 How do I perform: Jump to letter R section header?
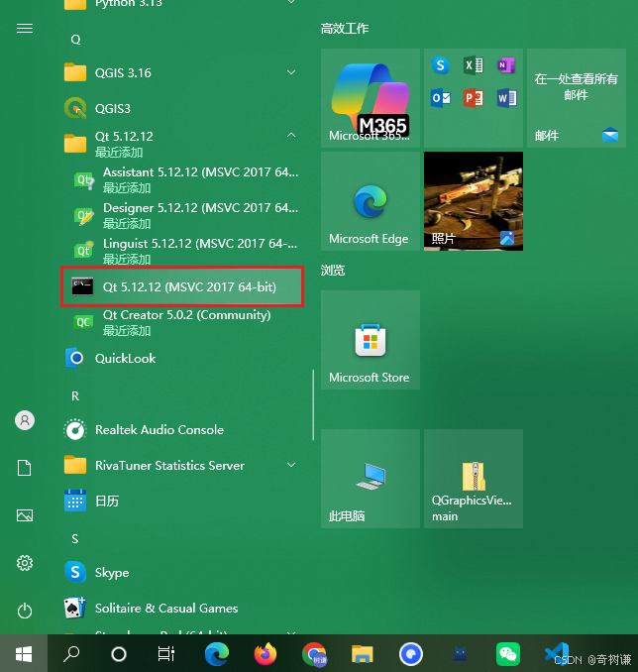[x=75, y=396]
